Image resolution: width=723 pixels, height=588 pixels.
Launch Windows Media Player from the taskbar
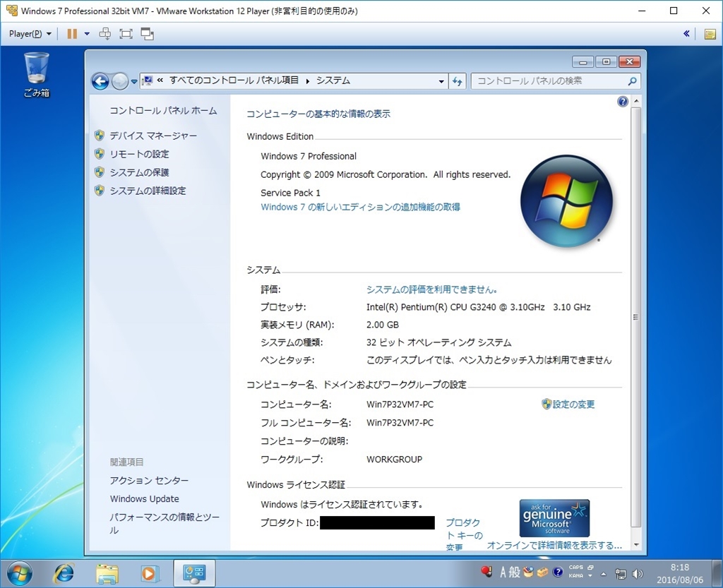click(x=150, y=574)
